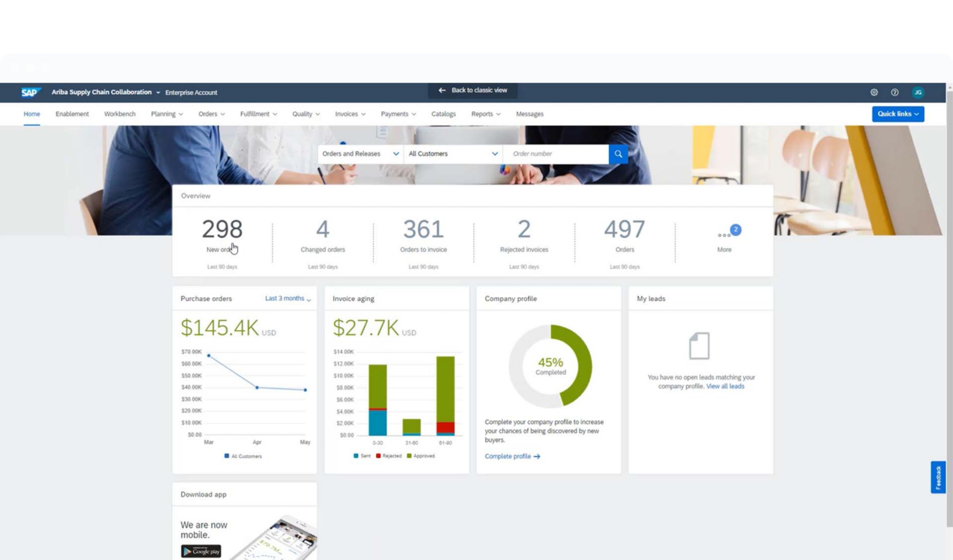Screen dimensions: 953x560
Task: Click the back arrow to classic view
Action: coord(442,90)
